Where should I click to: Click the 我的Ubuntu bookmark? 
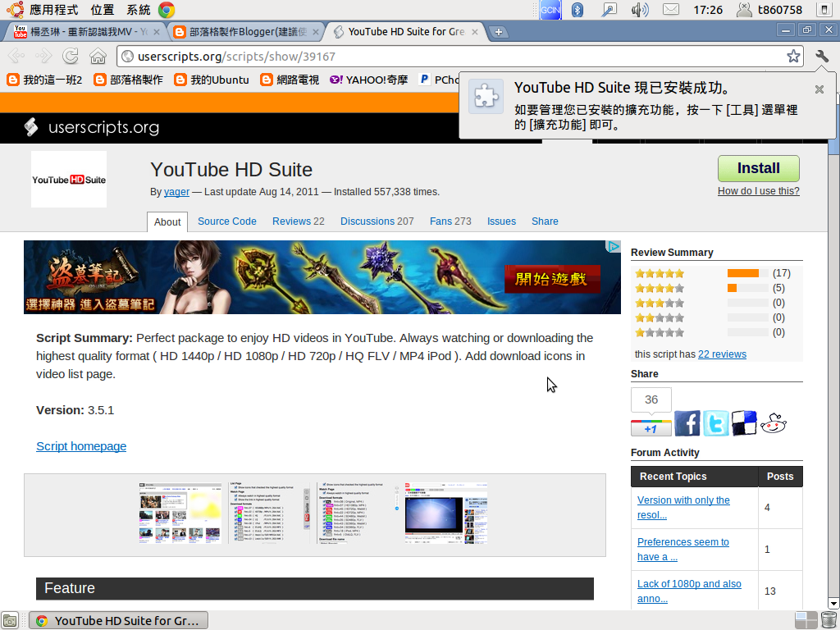(x=212, y=80)
